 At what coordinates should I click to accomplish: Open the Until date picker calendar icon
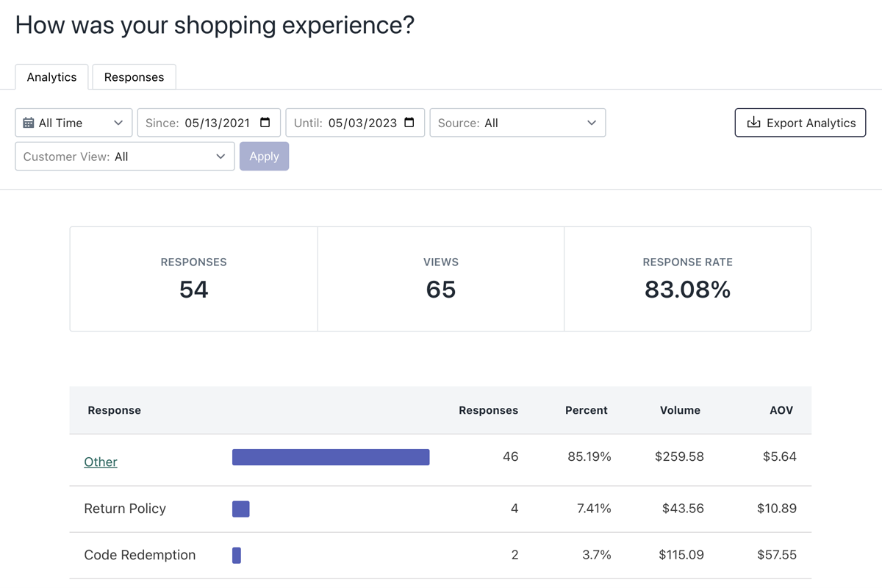409,123
